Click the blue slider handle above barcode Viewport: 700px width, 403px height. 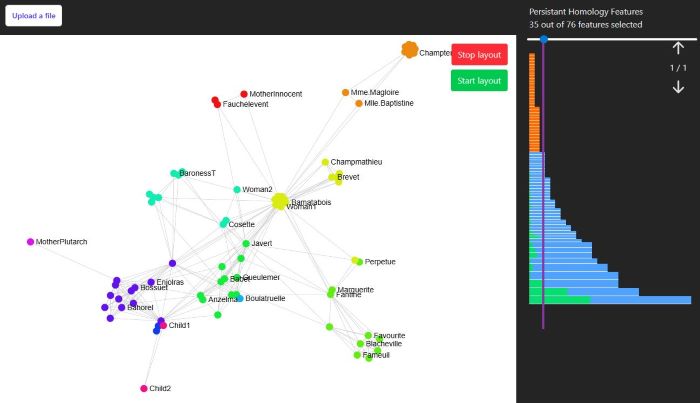(x=543, y=39)
